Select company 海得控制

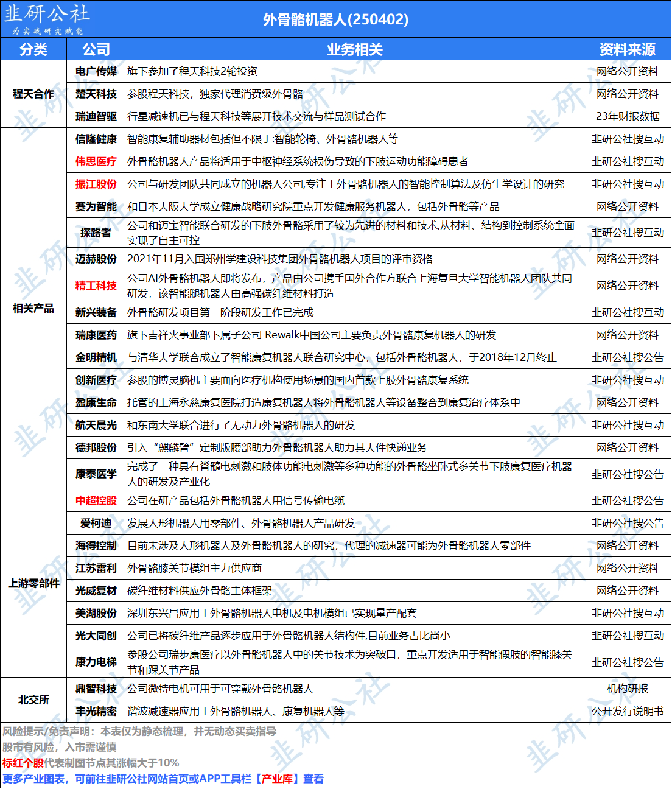[96, 545]
